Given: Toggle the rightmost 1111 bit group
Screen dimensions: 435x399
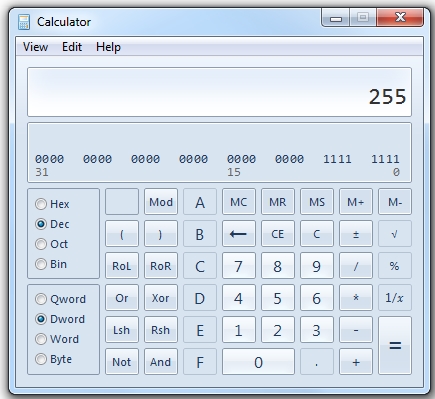Looking at the screenshot, I should pyautogui.click(x=385, y=159).
